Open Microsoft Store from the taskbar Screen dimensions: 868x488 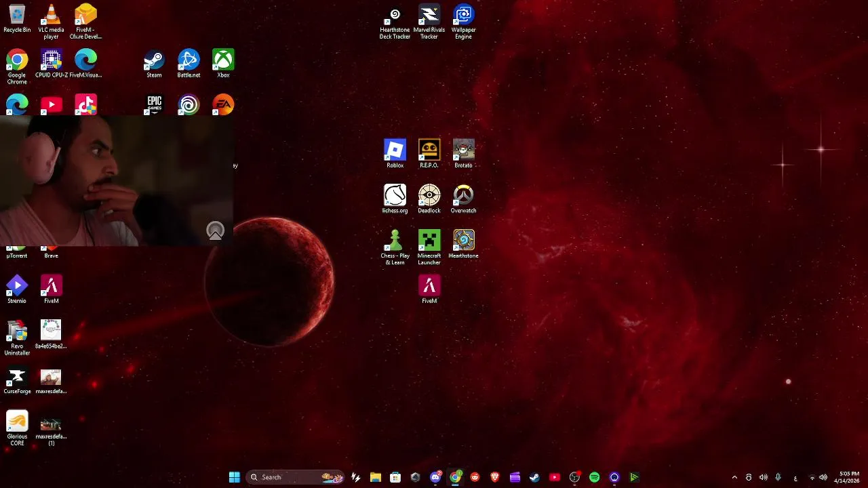click(395, 477)
